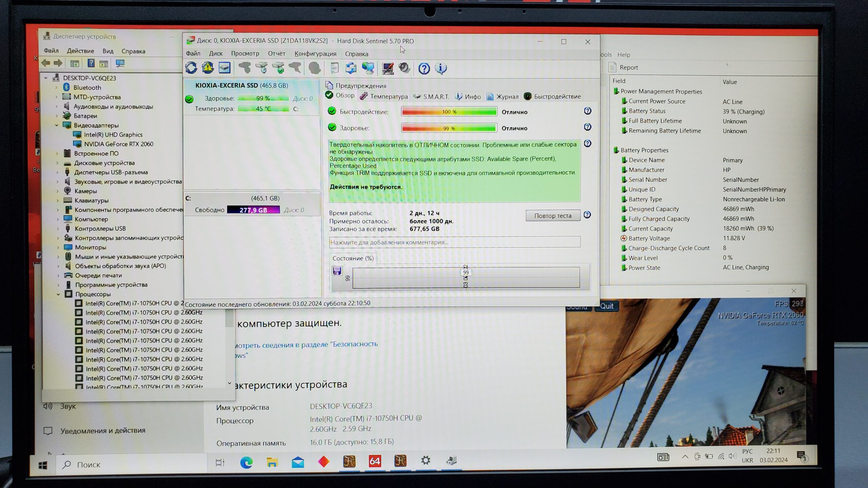
Task: Click the warning-sign refresh toolbar icon
Action: 208,68
